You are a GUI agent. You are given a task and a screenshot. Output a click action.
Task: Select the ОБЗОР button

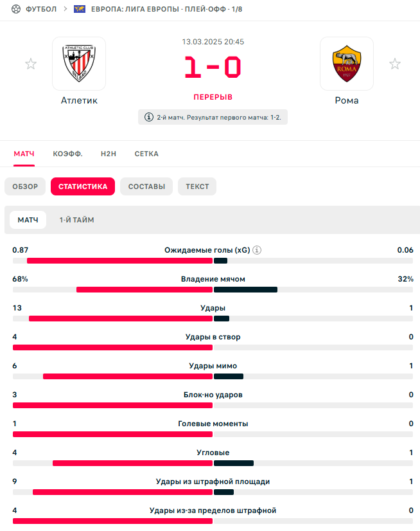point(25,186)
